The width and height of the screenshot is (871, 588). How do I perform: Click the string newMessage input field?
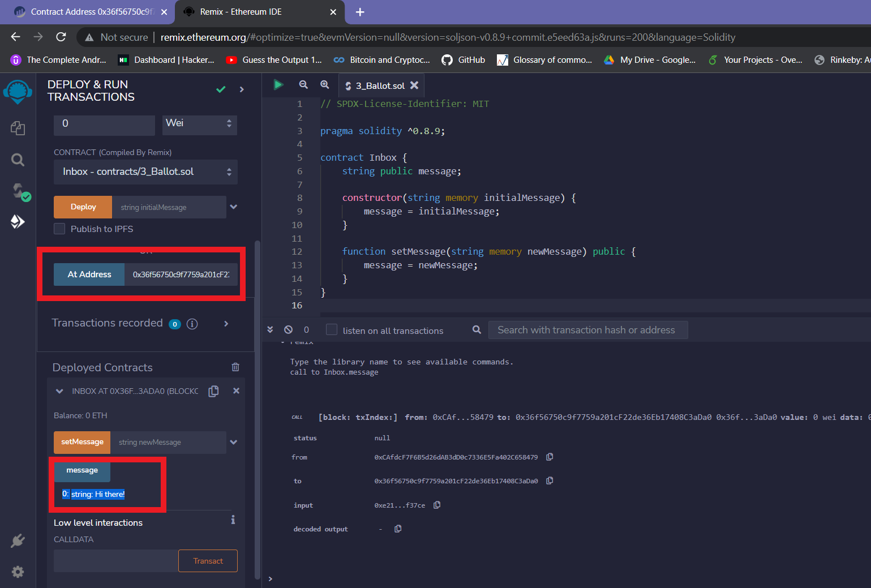[x=169, y=443]
